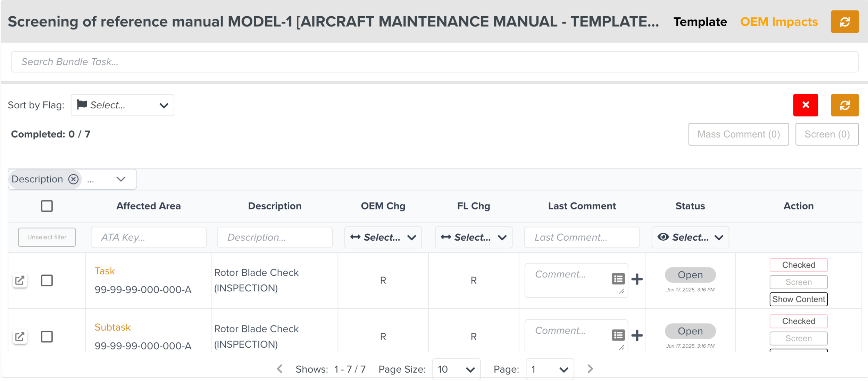Open the OEM Chg filter dropdown

[383, 237]
